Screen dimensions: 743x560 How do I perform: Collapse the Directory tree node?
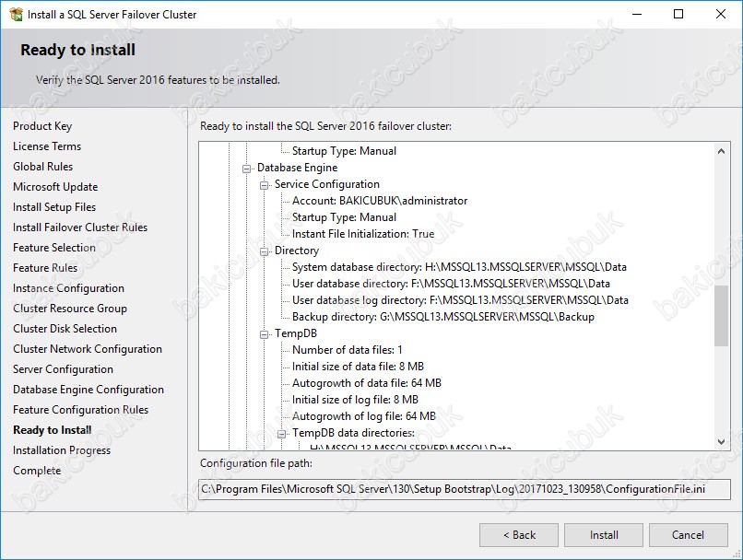coord(264,251)
